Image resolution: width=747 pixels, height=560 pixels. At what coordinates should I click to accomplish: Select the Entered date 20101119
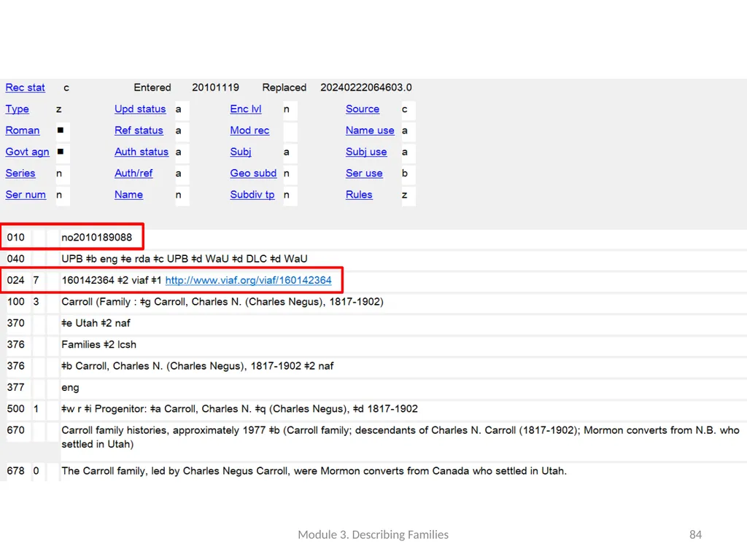(215, 87)
